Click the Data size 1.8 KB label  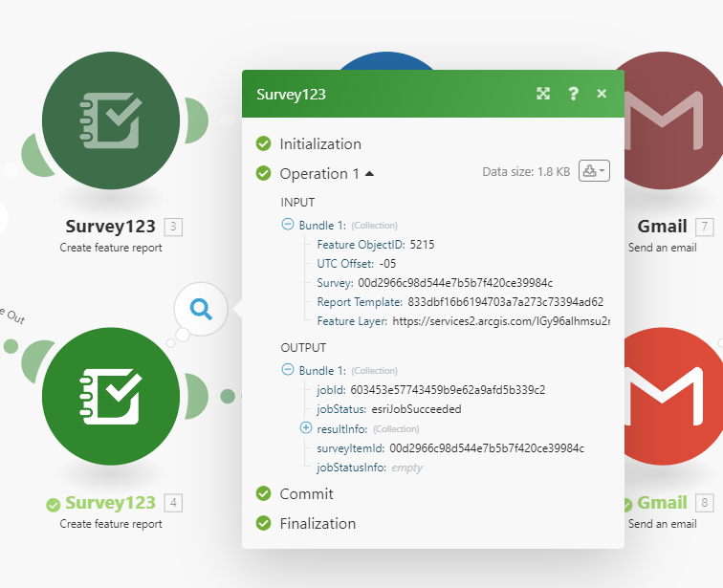526,172
